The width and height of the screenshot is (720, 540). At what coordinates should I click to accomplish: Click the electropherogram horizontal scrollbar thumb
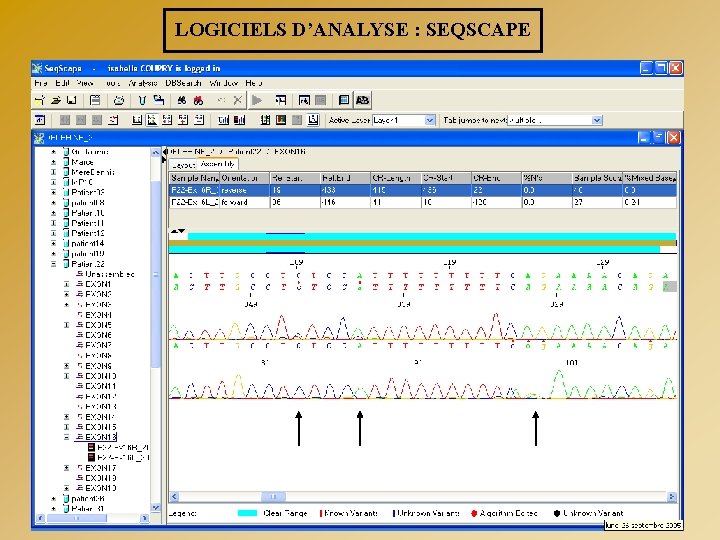[x=274, y=496]
